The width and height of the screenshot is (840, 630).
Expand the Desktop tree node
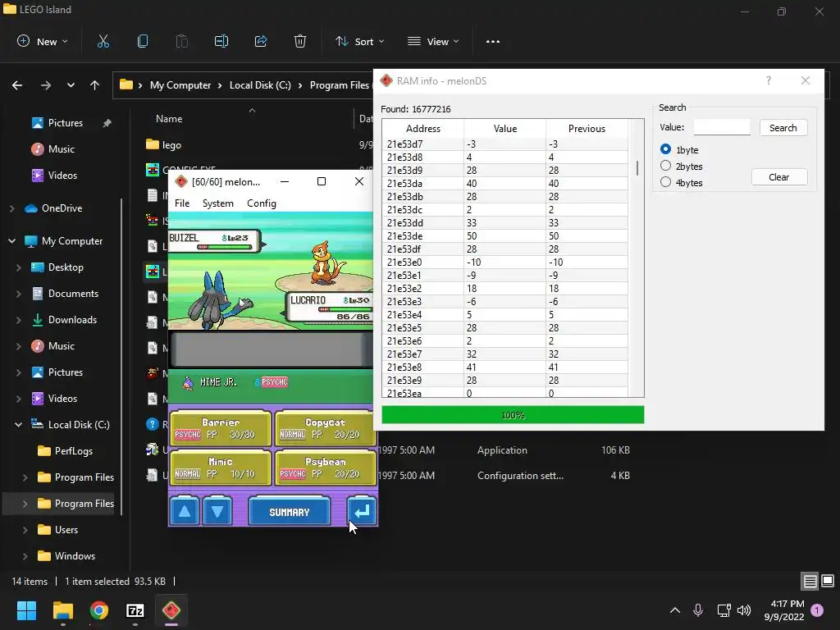click(x=19, y=267)
